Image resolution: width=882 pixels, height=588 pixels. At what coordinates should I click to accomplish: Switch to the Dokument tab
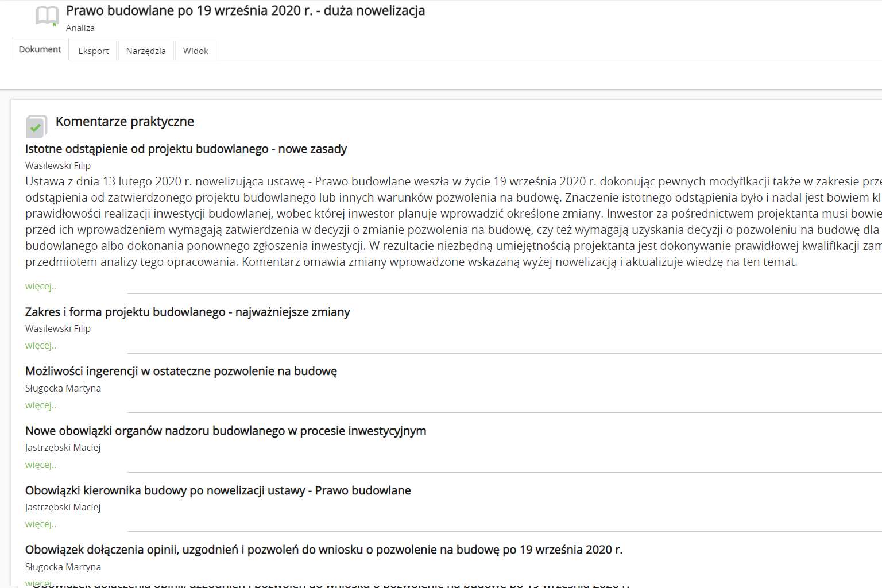pyautogui.click(x=40, y=49)
